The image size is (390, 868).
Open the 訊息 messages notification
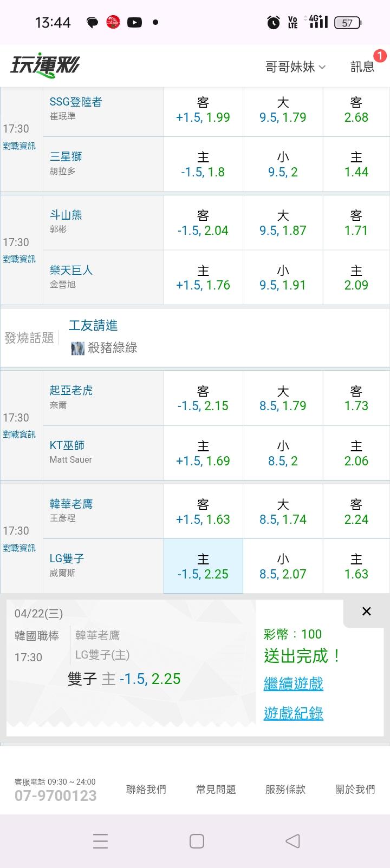point(362,67)
